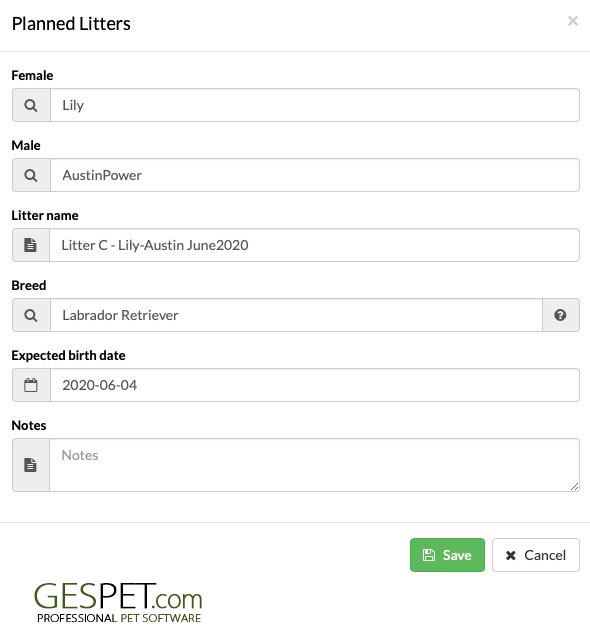Select the 2020-06-04 date field
This screenshot has height=641, width=590.
click(x=315, y=385)
